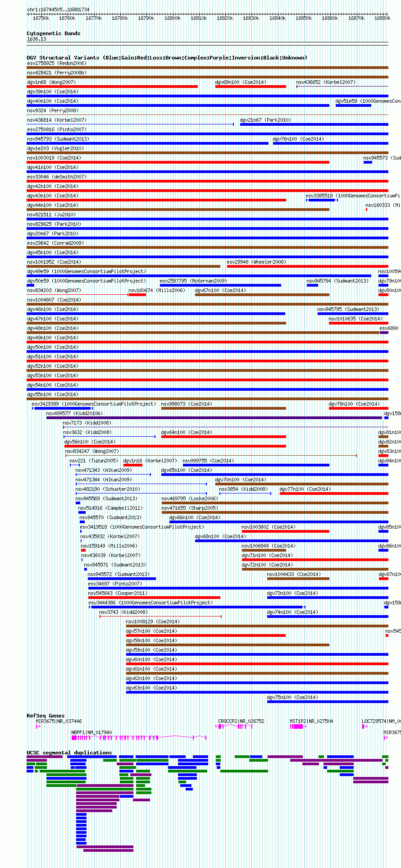Image resolution: width=401 pixels, height=868 pixels.
Task: Open the DGV Structural Variants track title
Action: coord(167,58)
